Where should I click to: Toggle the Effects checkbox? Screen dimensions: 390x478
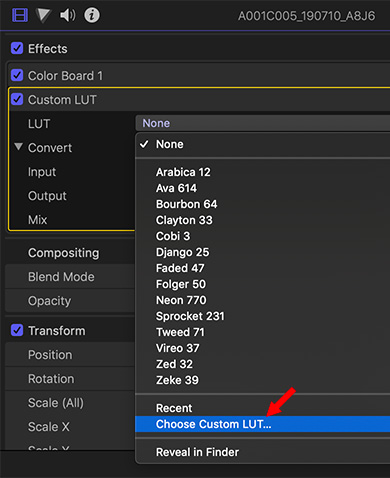pos(17,48)
